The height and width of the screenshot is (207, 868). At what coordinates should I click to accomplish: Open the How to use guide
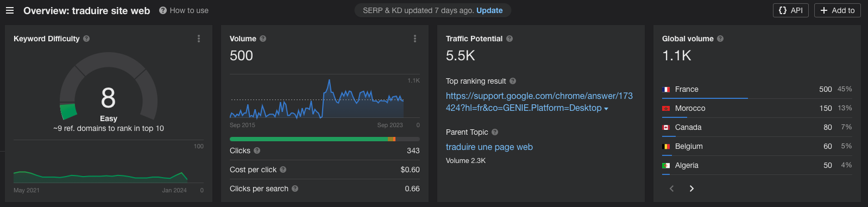pos(184,10)
